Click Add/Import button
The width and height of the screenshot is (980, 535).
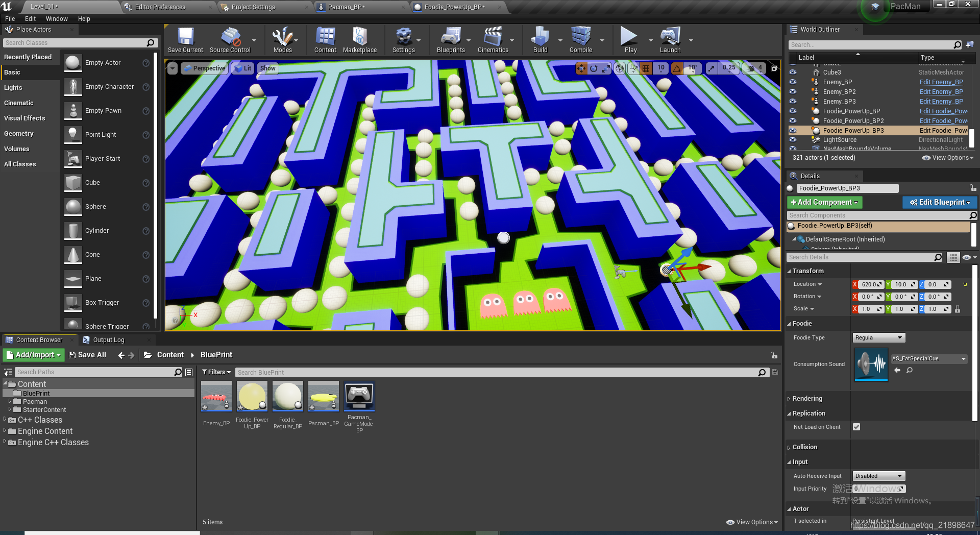point(33,355)
